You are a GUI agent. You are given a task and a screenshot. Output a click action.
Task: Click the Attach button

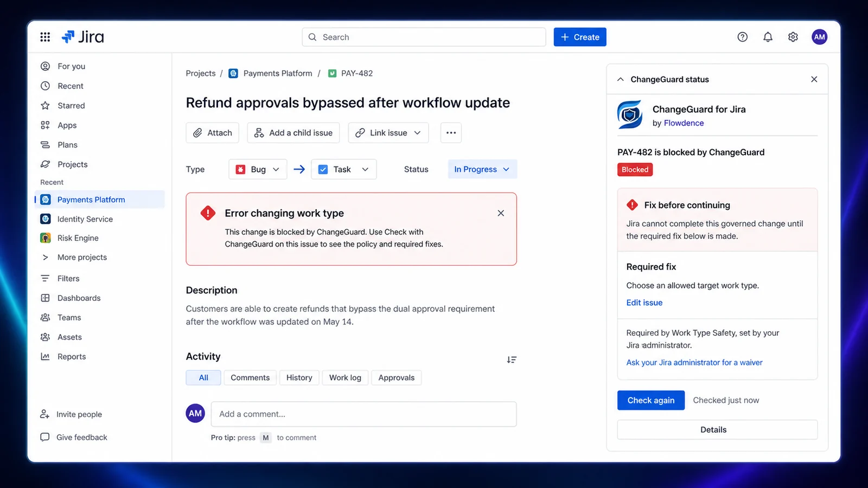click(213, 133)
